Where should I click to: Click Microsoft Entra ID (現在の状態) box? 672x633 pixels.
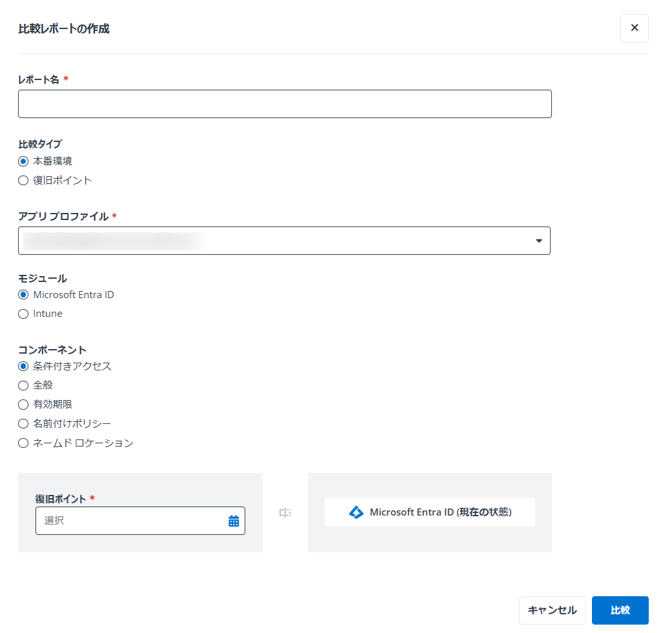pyautogui.click(x=430, y=512)
